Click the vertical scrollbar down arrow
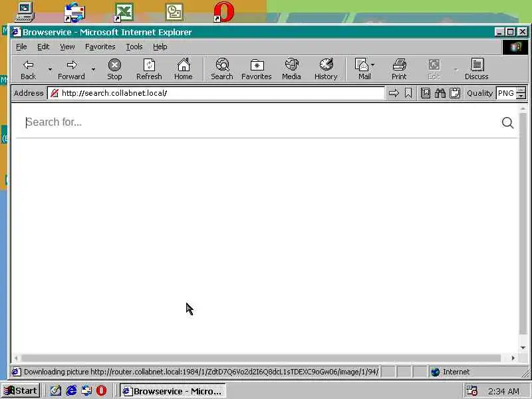532x399 pixels. tap(523, 347)
